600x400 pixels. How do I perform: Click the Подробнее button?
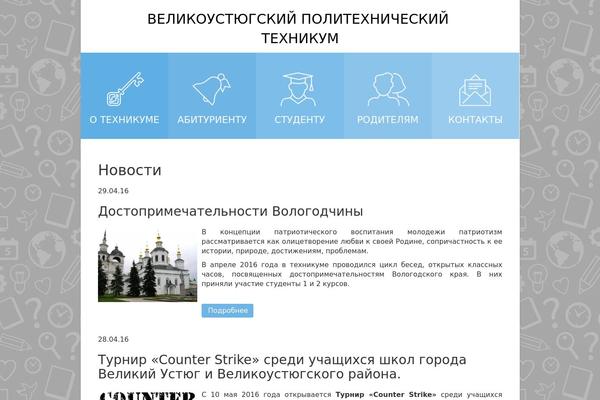[227, 310]
